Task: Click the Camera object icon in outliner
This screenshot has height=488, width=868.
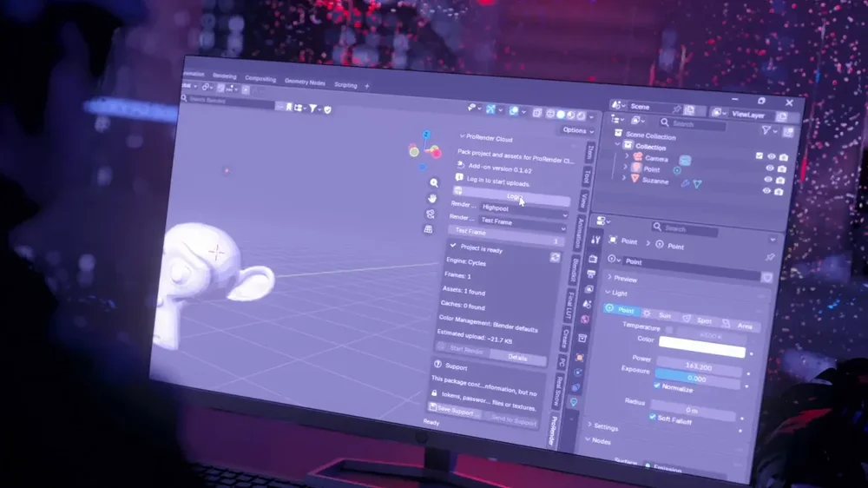Action: click(x=638, y=157)
